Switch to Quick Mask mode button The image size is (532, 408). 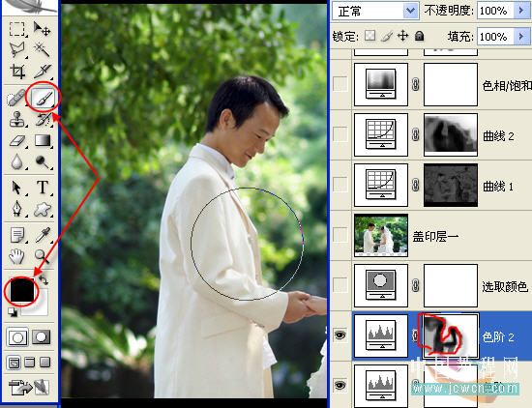42,337
